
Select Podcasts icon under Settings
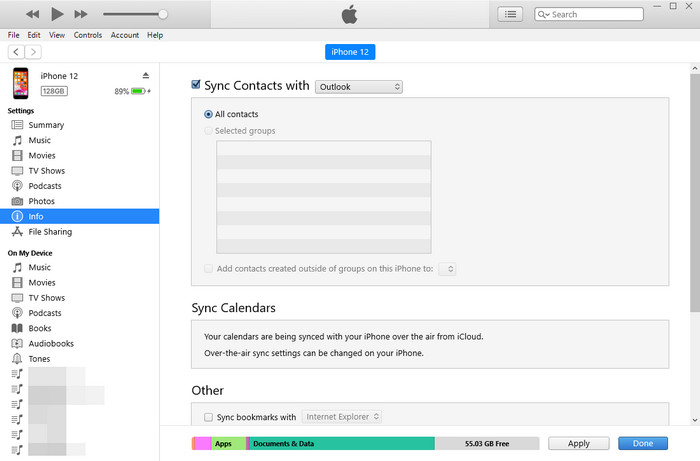coord(17,186)
